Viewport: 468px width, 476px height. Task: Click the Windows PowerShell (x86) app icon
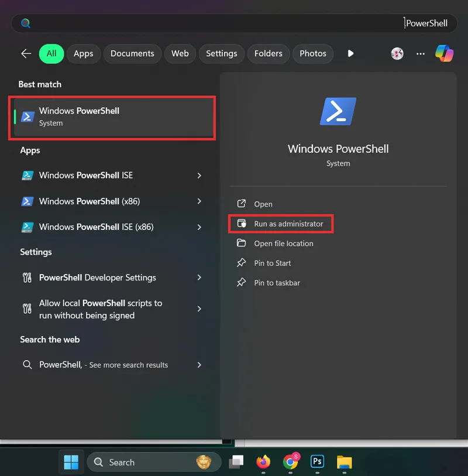tap(27, 201)
